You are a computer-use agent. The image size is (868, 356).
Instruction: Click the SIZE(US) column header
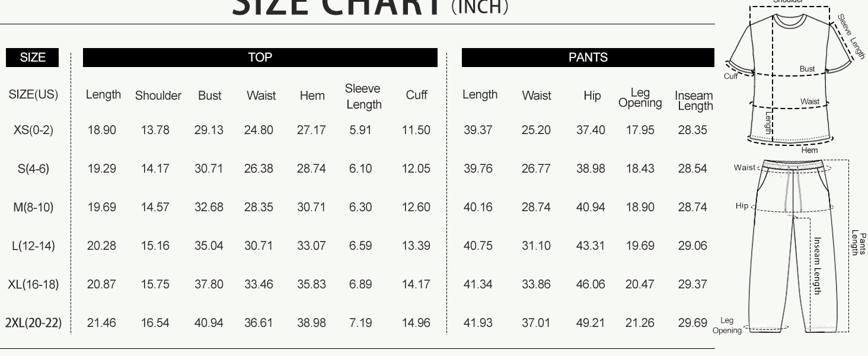[x=33, y=95]
